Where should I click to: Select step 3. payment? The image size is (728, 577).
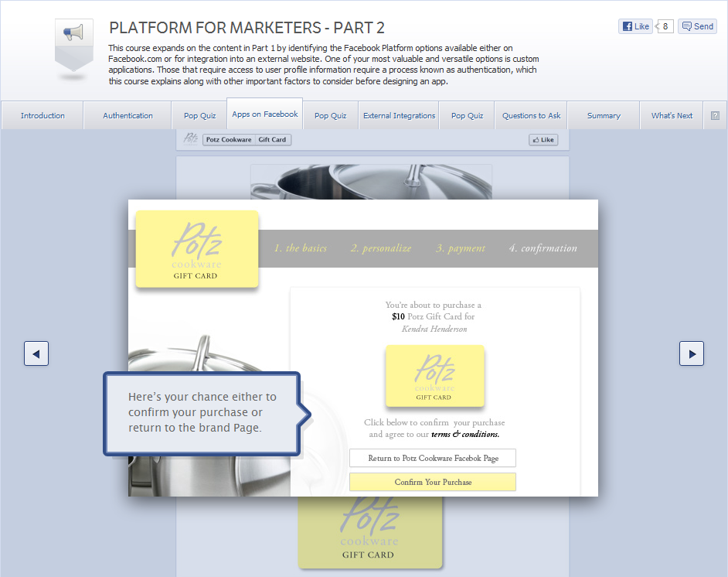tap(461, 248)
